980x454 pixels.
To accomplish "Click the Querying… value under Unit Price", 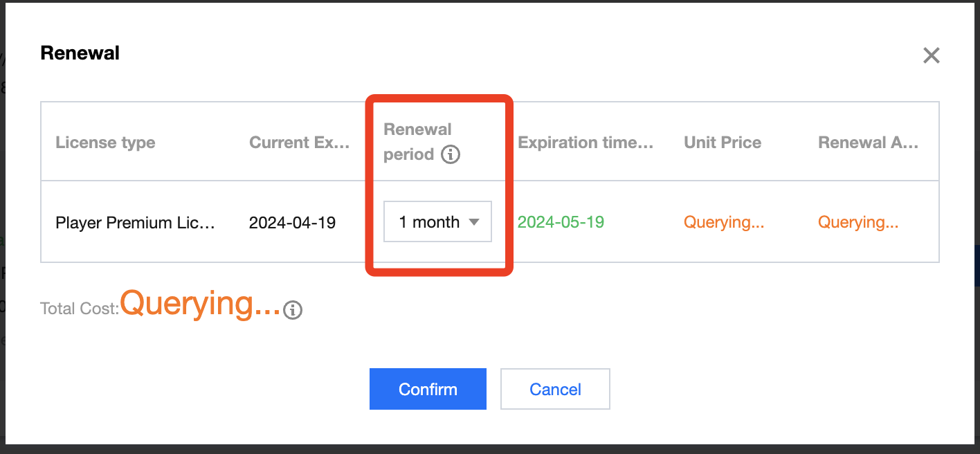I will (x=724, y=222).
